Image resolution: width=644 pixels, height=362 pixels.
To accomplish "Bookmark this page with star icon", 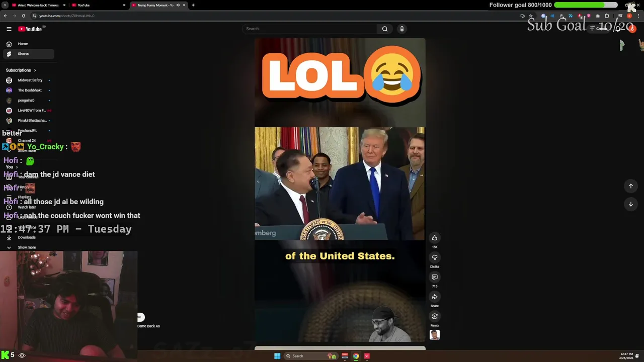I will coord(531,16).
